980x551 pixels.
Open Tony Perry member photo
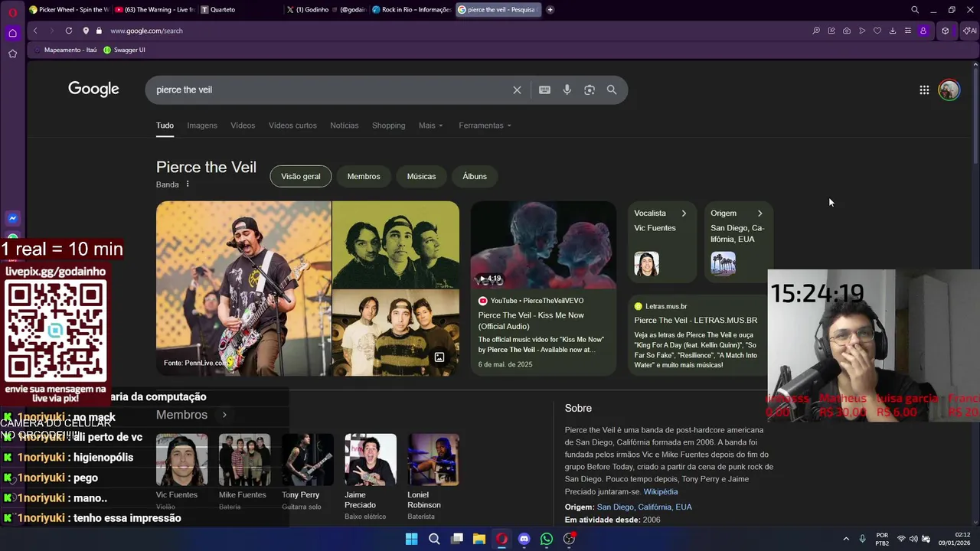coord(307,459)
